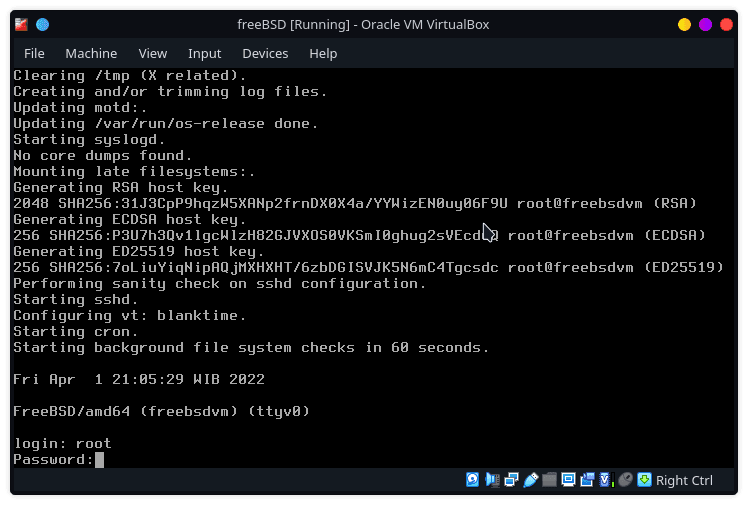This screenshot has height=505, width=748.
Task: Click the blue pin icon in title bar
Action: pos(42,24)
